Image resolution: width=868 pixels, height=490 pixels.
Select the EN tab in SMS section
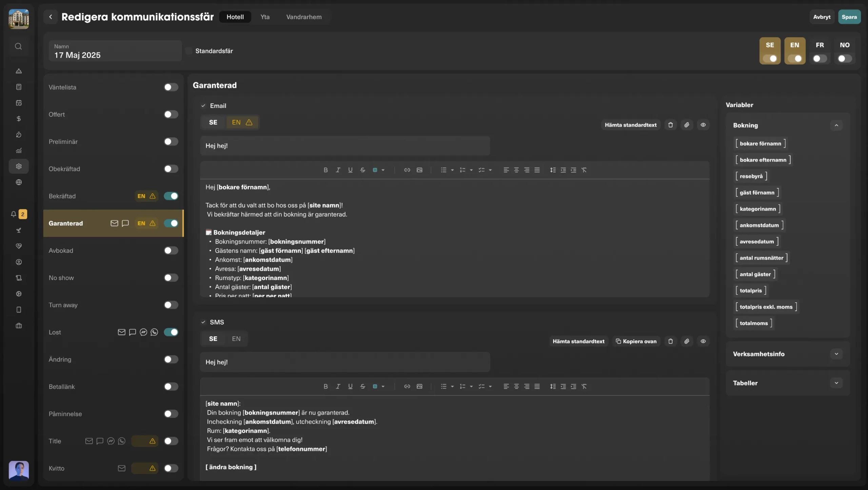(236, 339)
